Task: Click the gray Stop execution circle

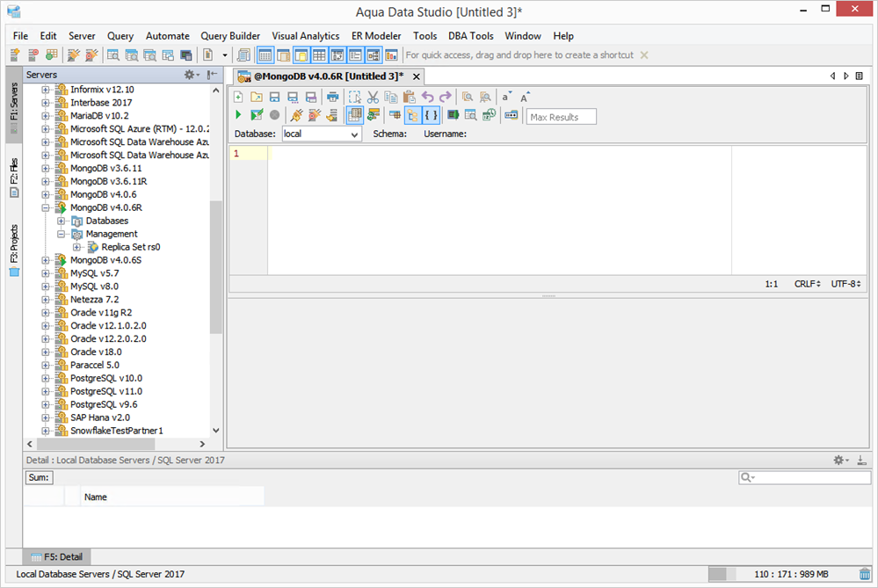Action: point(274,115)
